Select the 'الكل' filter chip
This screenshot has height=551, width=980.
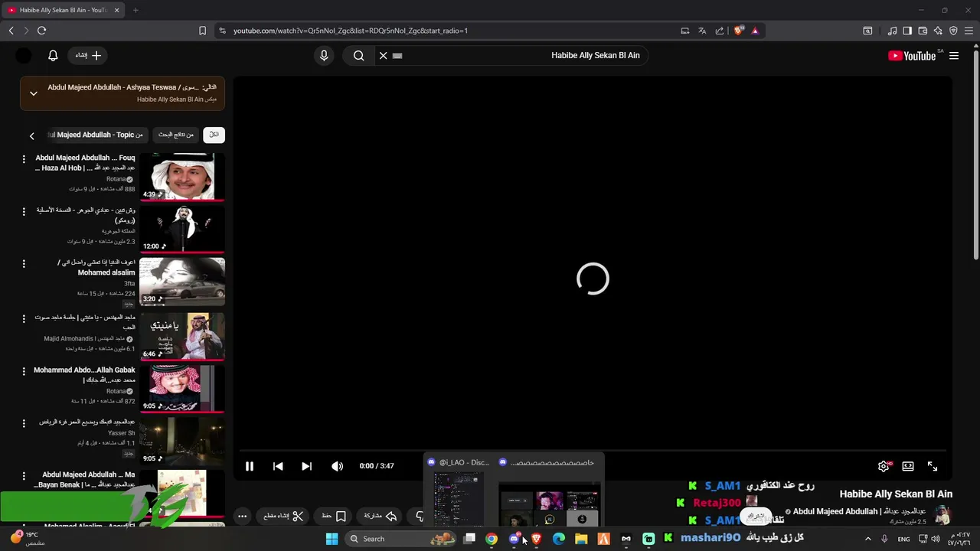pos(214,135)
